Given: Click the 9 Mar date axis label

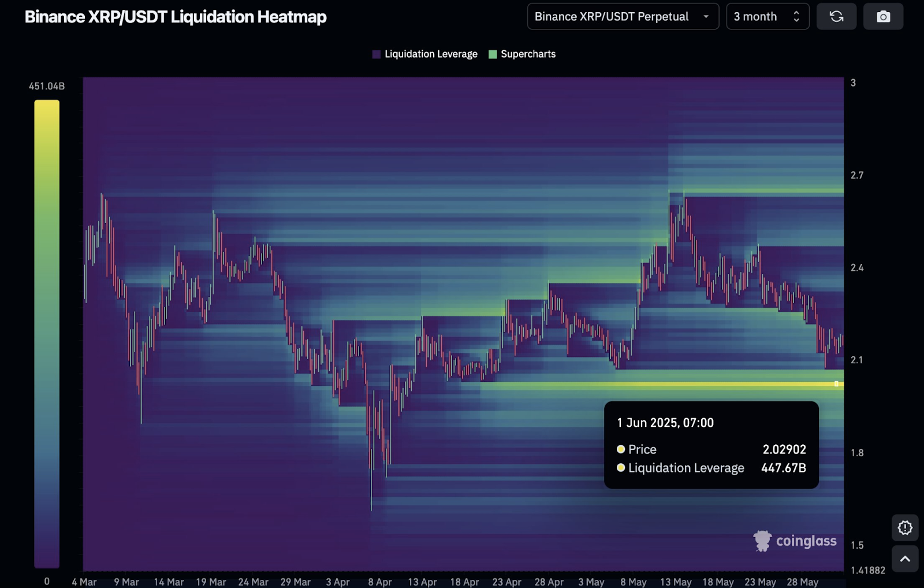Looking at the screenshot, I should [126, 582].
